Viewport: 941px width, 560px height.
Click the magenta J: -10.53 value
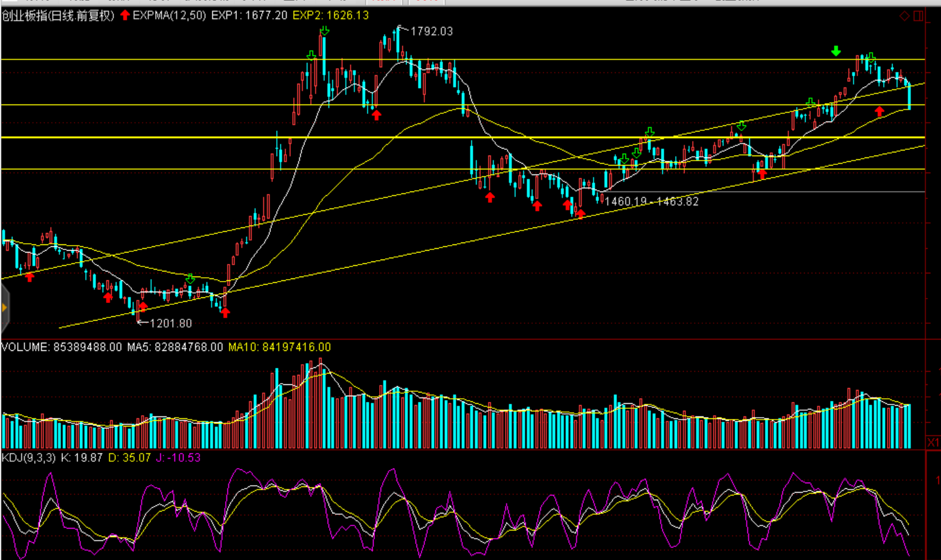pyautogui.click(x=178, y=458)
